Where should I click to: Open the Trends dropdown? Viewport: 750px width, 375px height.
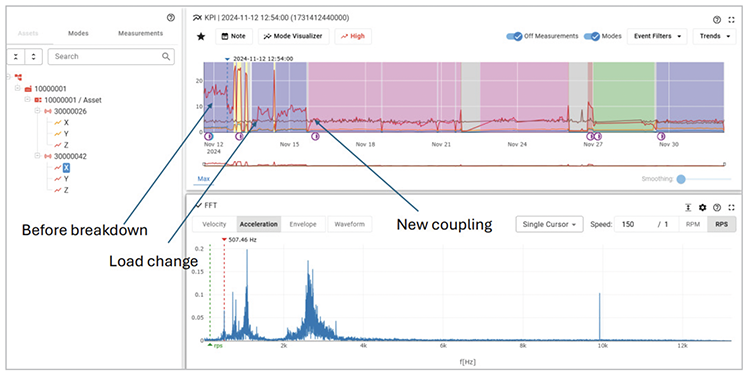[715, 36]
